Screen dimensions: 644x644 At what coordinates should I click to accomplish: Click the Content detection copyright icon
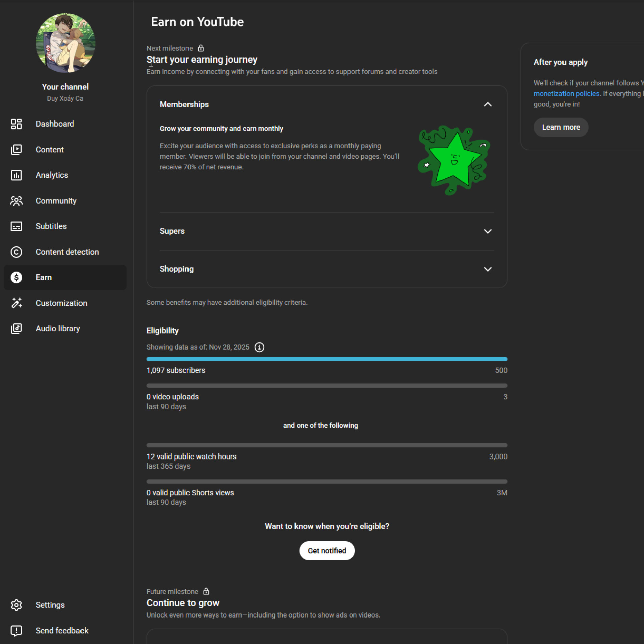[x=16, y=252]
